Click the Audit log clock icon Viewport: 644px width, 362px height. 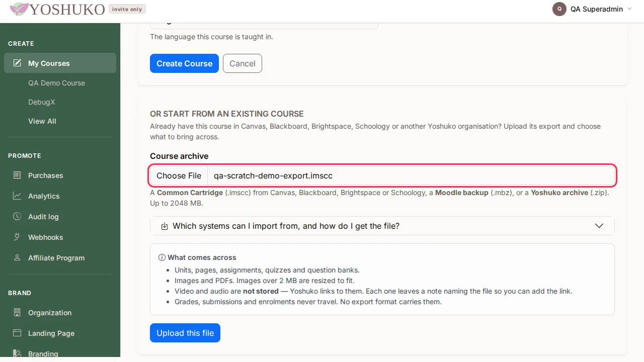click(17, 216)
